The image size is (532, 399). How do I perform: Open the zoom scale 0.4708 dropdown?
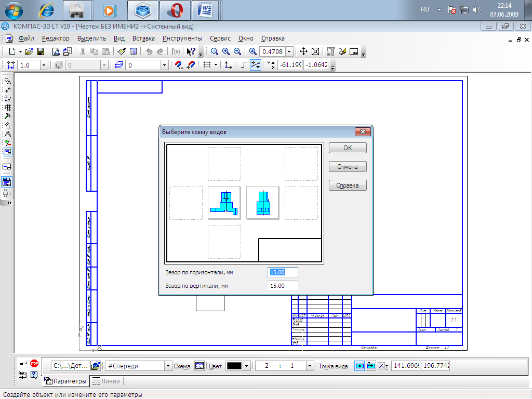pyautogui.click(x=289, y=51)
